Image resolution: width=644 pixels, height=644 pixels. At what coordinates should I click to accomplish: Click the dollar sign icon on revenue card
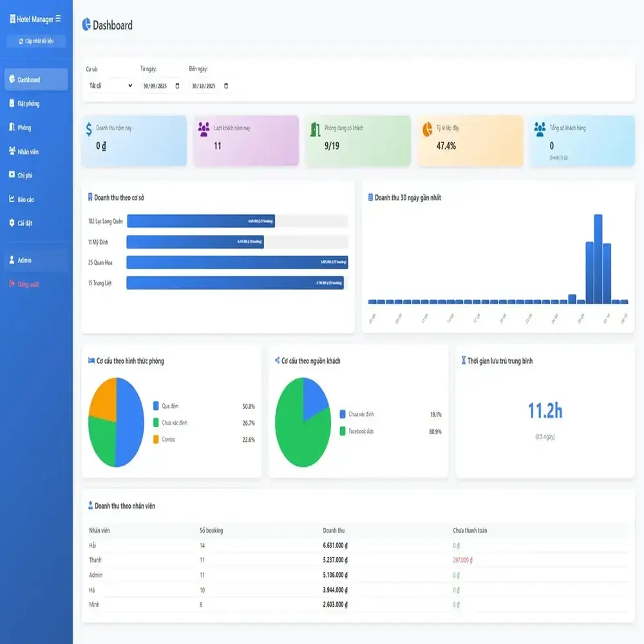coord(89,129)
